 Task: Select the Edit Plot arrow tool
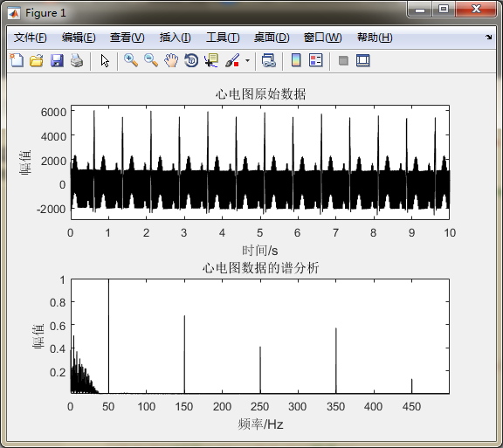click(x=105, y=60)
